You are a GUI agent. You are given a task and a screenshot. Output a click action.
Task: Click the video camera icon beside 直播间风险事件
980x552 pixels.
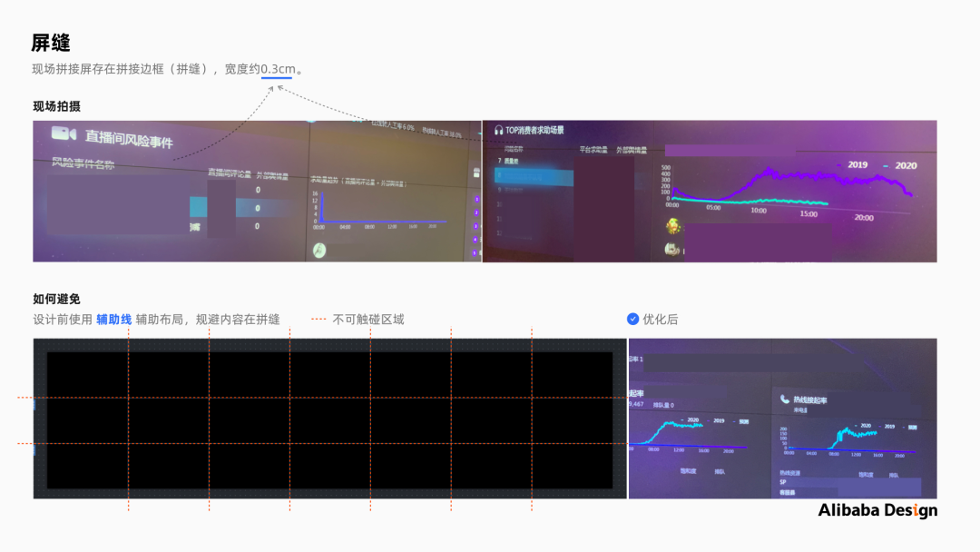point(64,133)
